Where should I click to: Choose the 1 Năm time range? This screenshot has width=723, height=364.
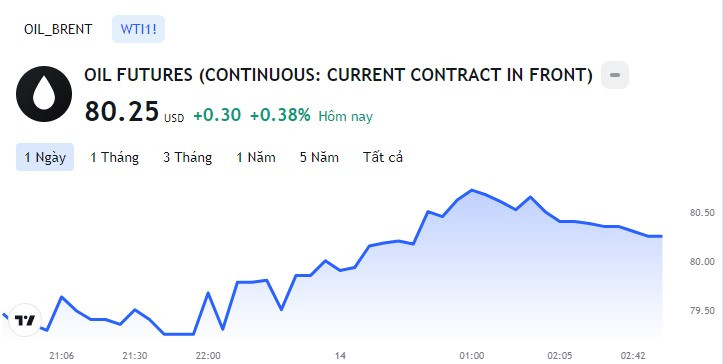coord(256,157)
